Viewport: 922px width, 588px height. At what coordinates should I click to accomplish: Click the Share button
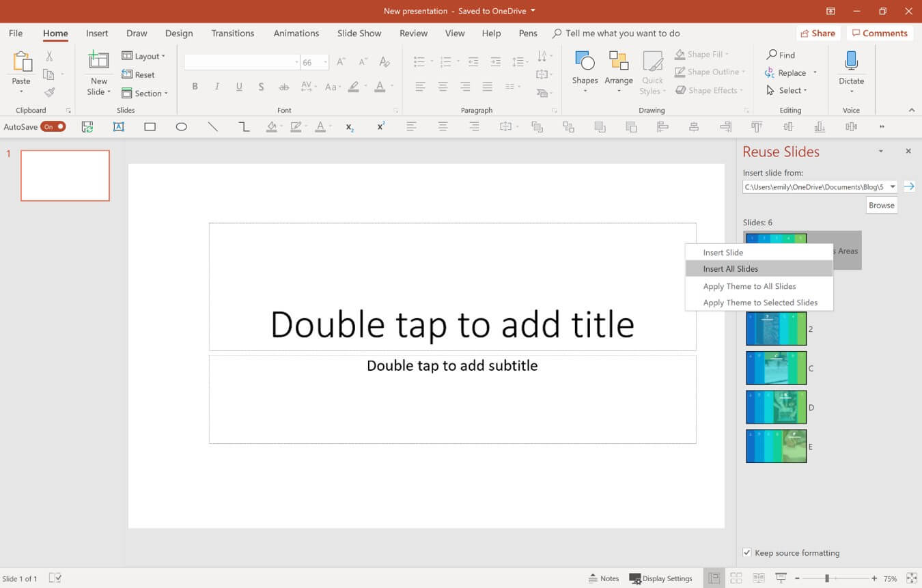coord(818,33)
